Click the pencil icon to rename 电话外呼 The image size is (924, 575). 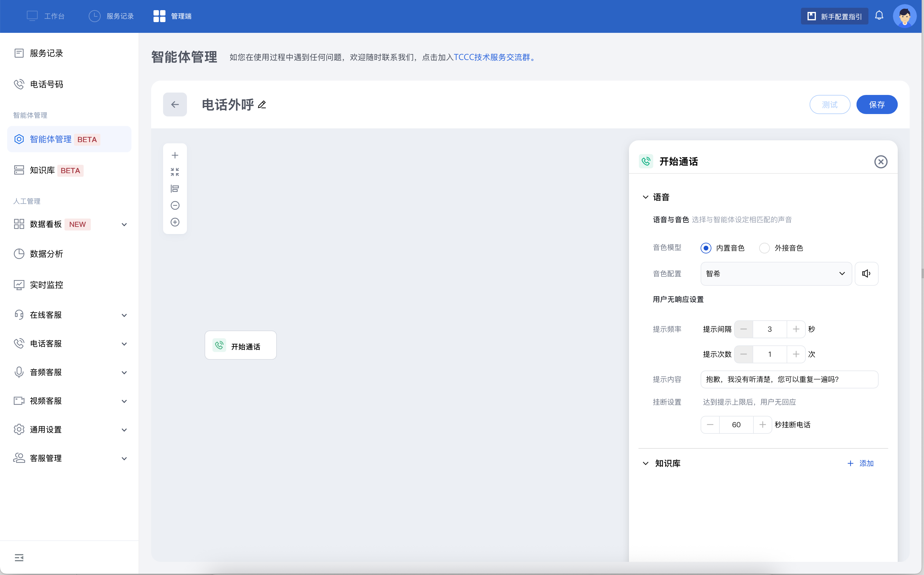(262, 104)
